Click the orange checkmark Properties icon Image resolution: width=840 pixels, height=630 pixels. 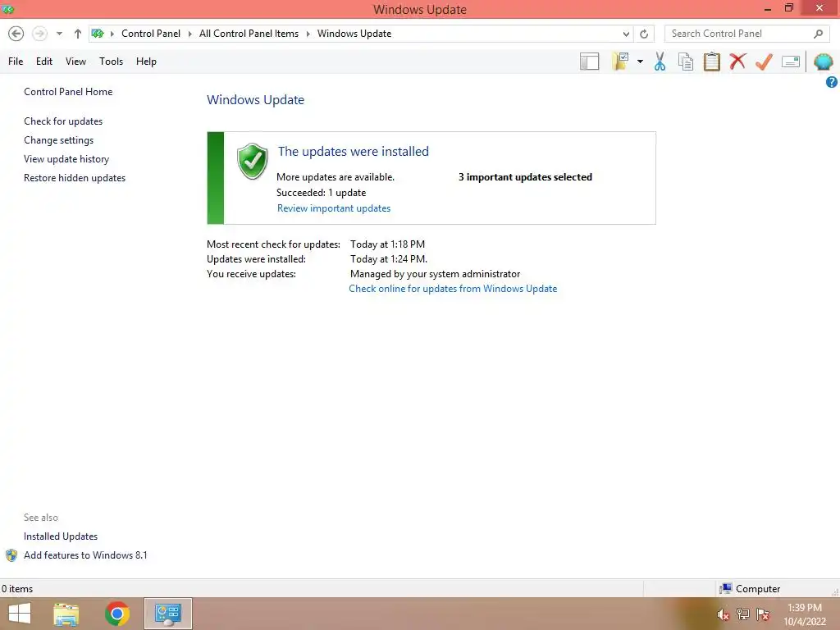pos(764,62)
